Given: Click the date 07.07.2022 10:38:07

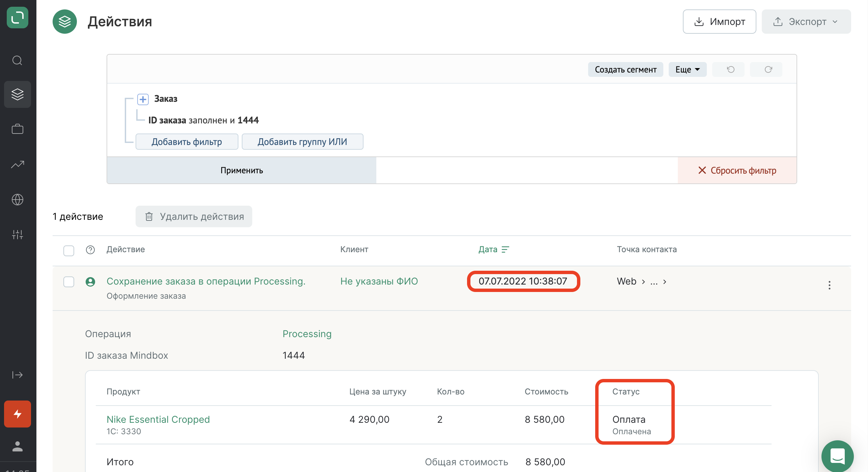Looking at the screenshot, I should 523,281.
